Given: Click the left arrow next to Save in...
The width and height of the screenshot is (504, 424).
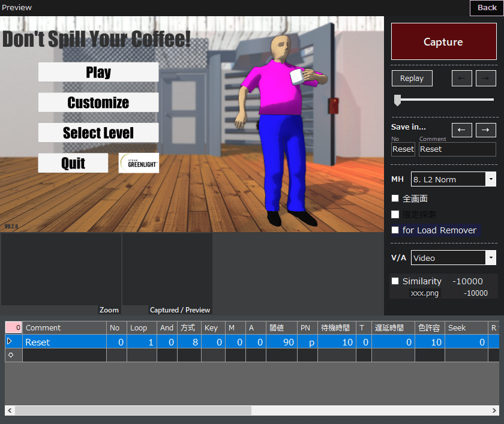Looking at the screenshot, I should click(461, 130).
